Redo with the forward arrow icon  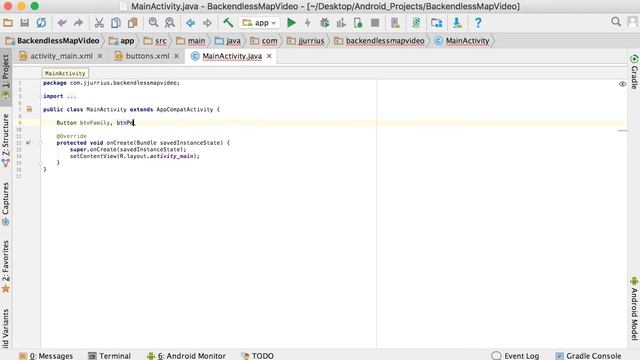78,23
